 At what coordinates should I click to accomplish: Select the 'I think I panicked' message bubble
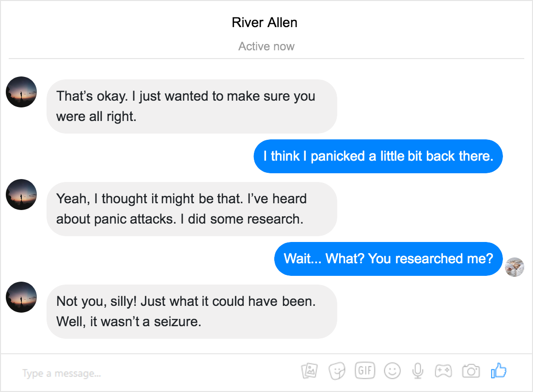point(378,156)
